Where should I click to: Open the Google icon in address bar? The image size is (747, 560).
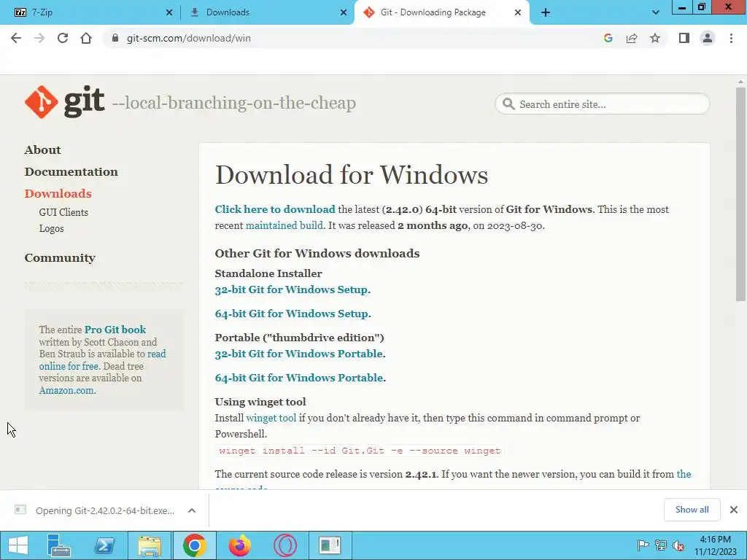pos(608,38)
